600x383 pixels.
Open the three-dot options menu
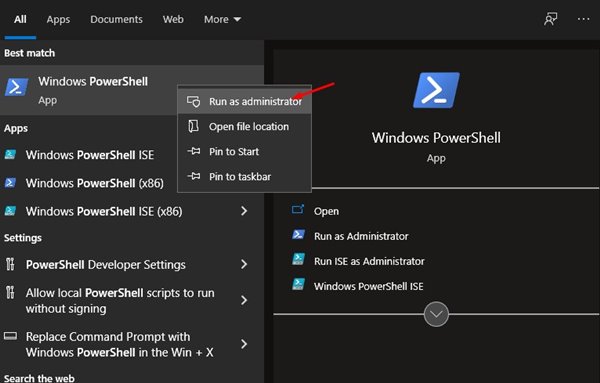pos(584,19)
